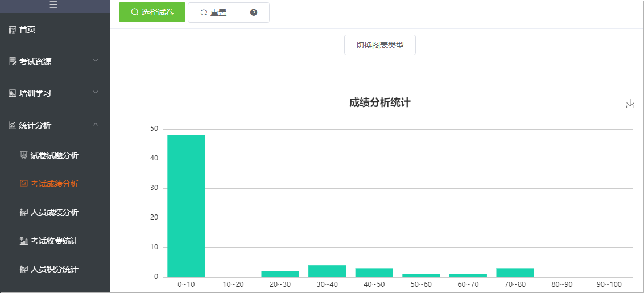Click the green 选择试卷 button
Viewport: 644px width, 293px height.
point(152,12)
